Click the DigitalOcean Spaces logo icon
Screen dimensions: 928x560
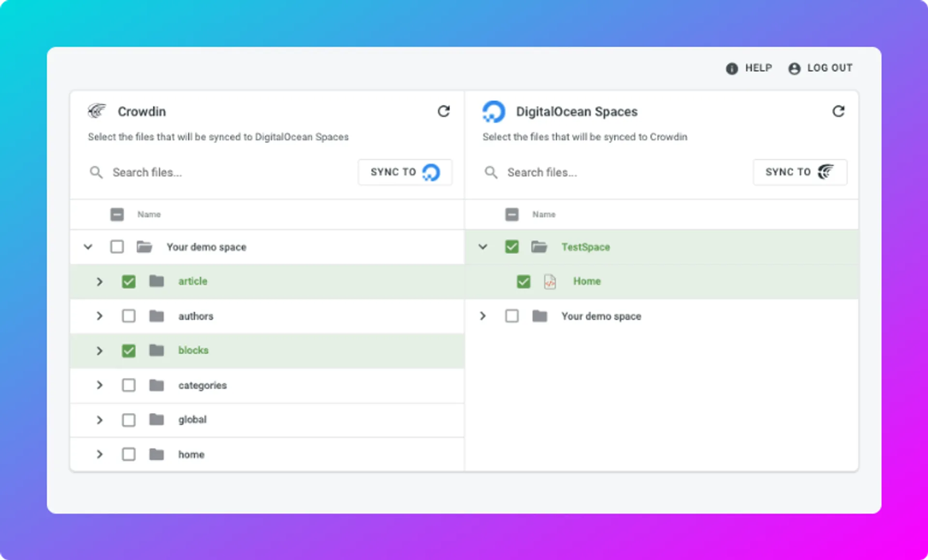pyautogui.click(x=493, y=112)
